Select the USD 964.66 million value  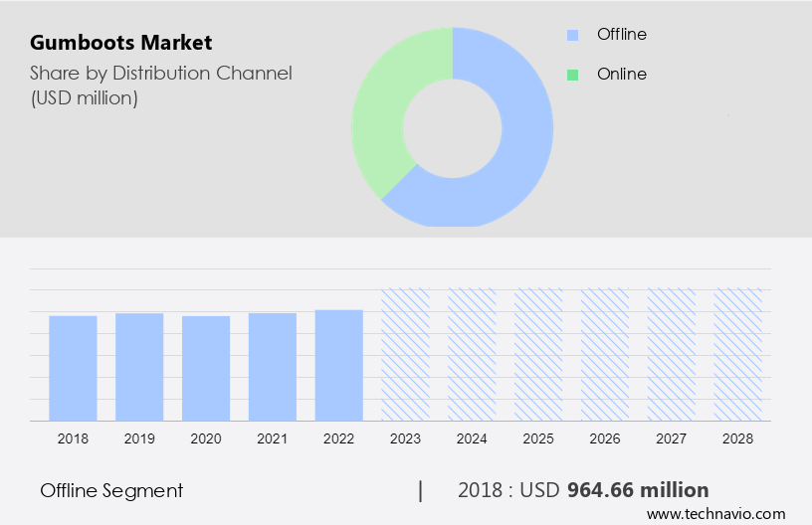click(637, 490)
